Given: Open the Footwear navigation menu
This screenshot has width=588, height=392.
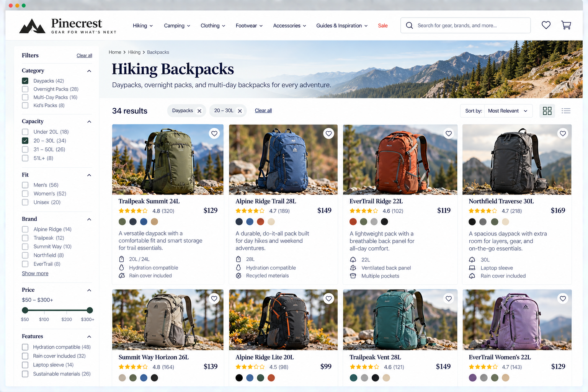Looking at the screenshot, I should click(249, 26).
